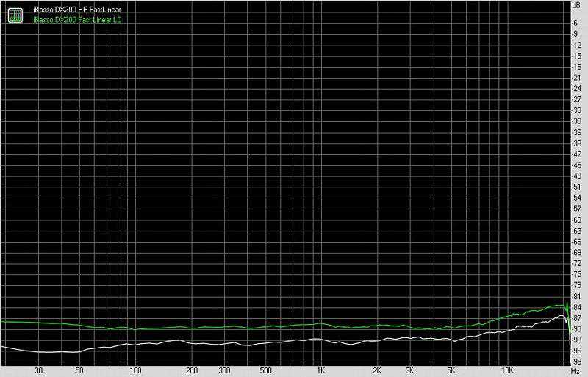Click the 200 frequency axis label
This screenshot has height=377, width=588.
click(x=191, y=371)
